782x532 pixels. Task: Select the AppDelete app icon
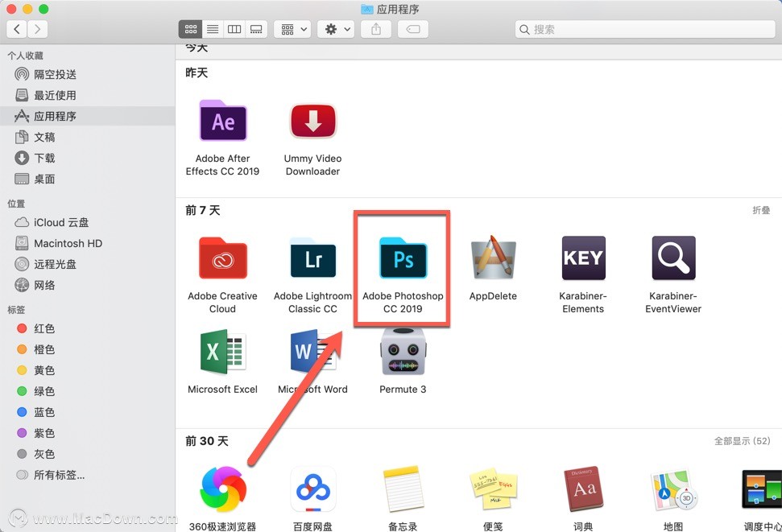click(493, 258)
